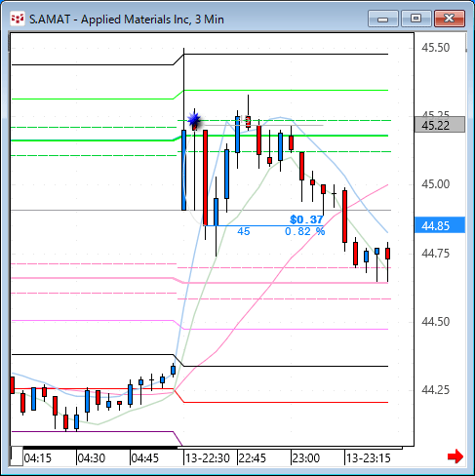The width and height of the screenshot is (475, 476).
Task: Maximize the S.AMAT chart window
Action: [416, 19]
